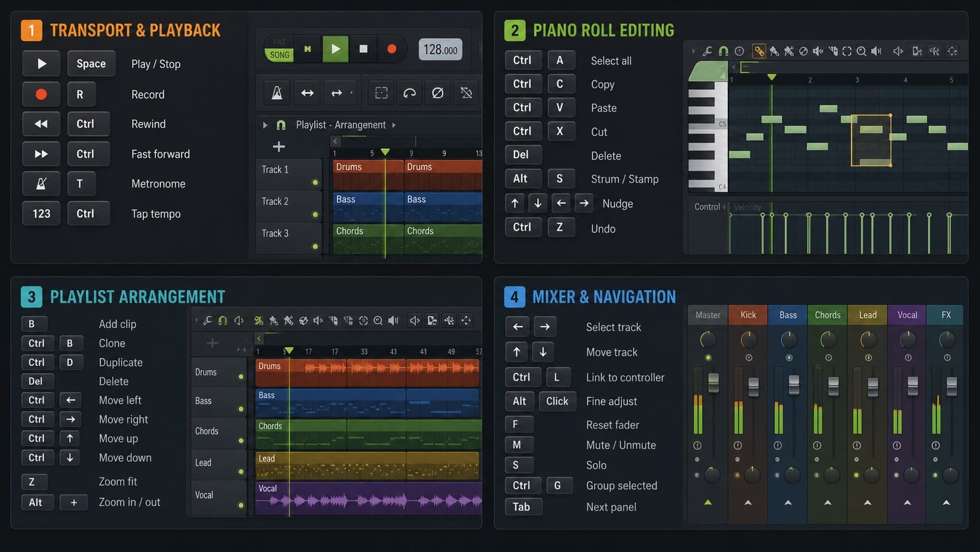
Task: Click the Master channel volume fader
Action: 713,382
